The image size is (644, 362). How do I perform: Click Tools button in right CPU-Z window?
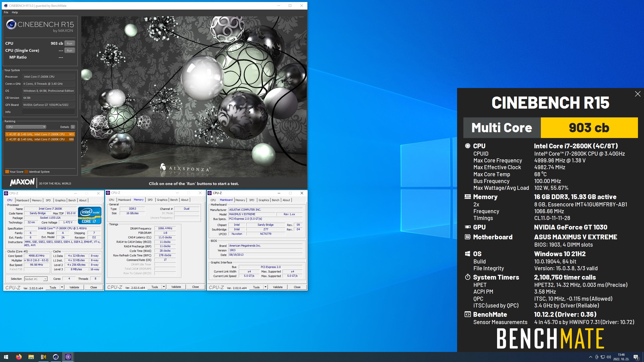coord(256,287)
